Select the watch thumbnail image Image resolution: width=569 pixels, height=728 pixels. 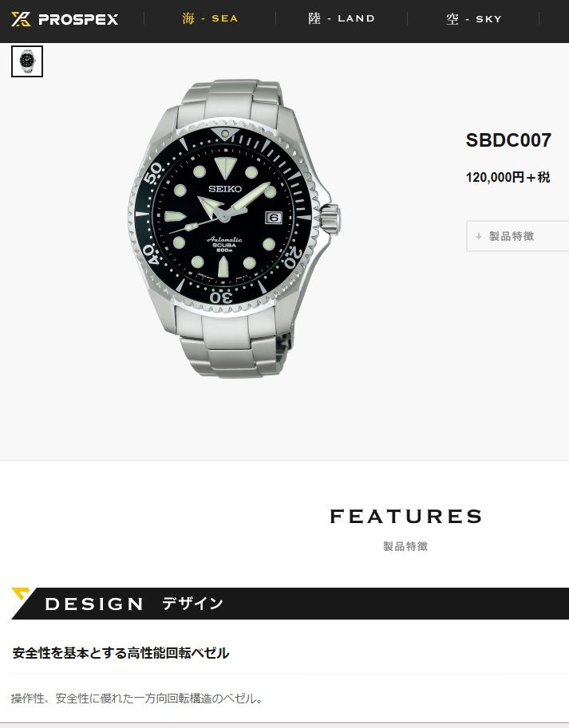(x=27, y=61)
